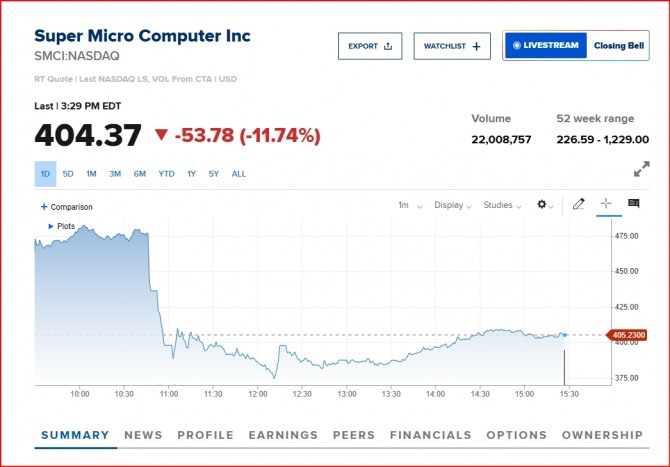670x467 pixels.
Task: Select the pencil drawing tool
Action: pyautogui.click(x=578, y=205)
